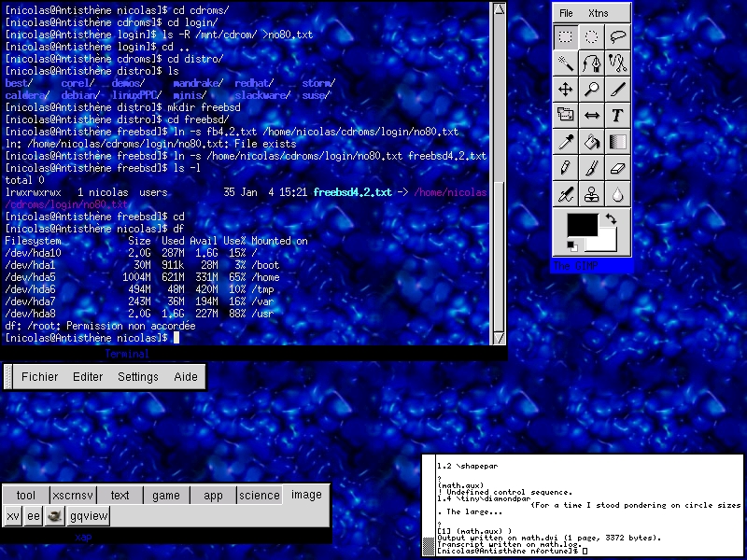Select the Eraser tool
This screenshot has height=560, width=747.
click(617, 168)
